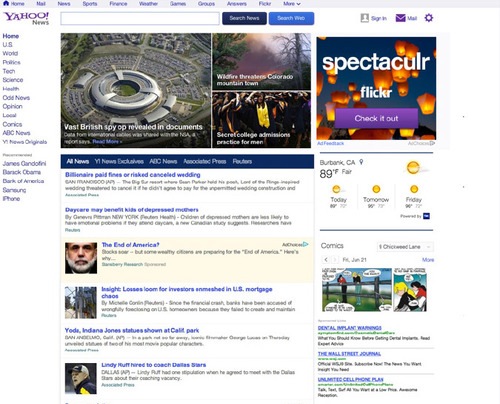Click the Sign In person icon
Image resolution: width=500 pixels, height=404 pixels.
click(x=364, y=18)
